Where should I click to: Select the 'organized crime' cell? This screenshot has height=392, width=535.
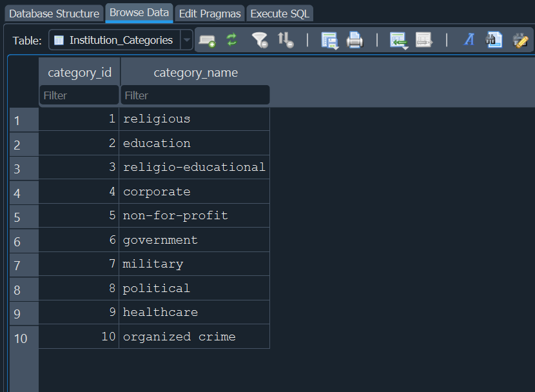[x=194, y=337]
